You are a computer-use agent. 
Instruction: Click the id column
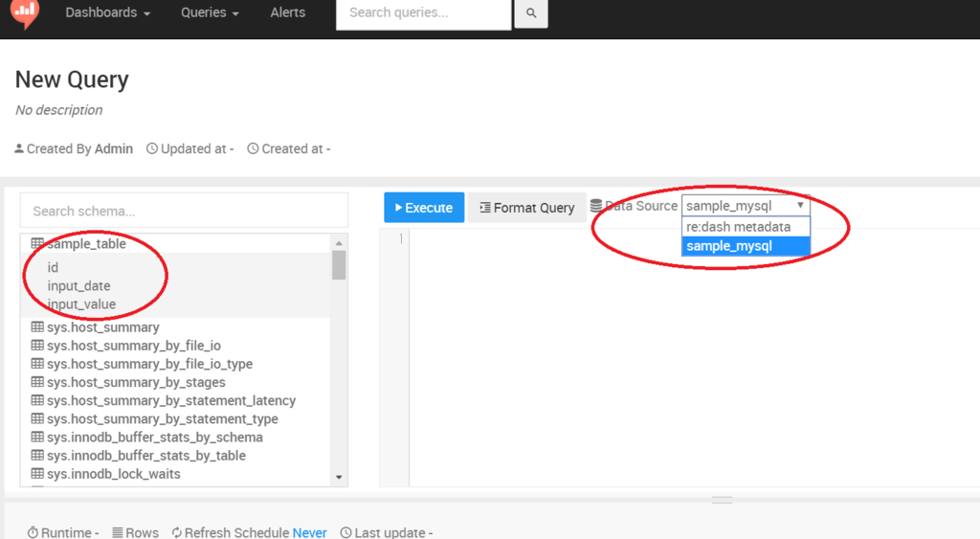(x=54, y=268)
